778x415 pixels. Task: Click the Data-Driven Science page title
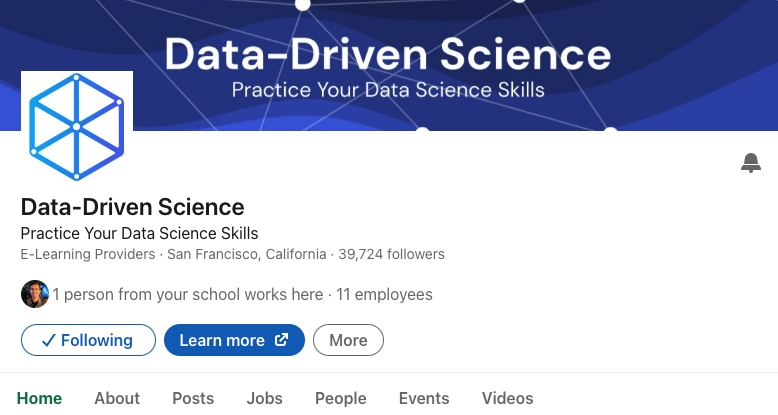(132, 207)
